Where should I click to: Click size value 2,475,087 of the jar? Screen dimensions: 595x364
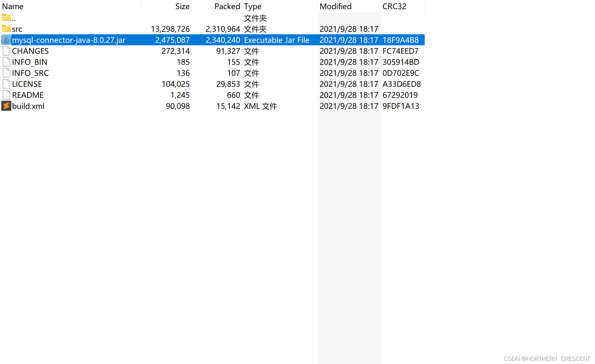(173, 40)
